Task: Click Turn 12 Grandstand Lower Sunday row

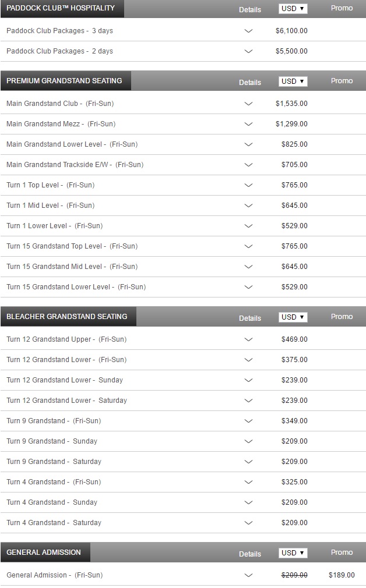Action: (x=183, y=380)
